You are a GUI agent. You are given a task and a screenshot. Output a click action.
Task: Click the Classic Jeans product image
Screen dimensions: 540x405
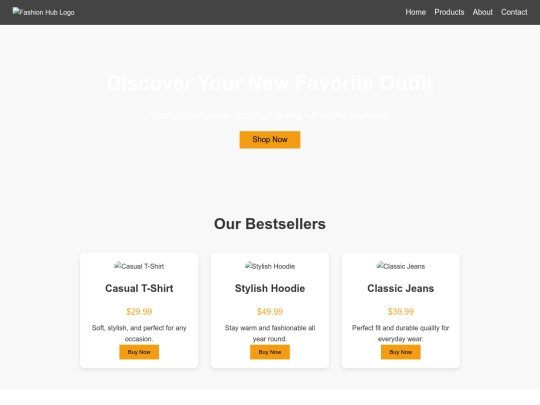coord(401,266)
